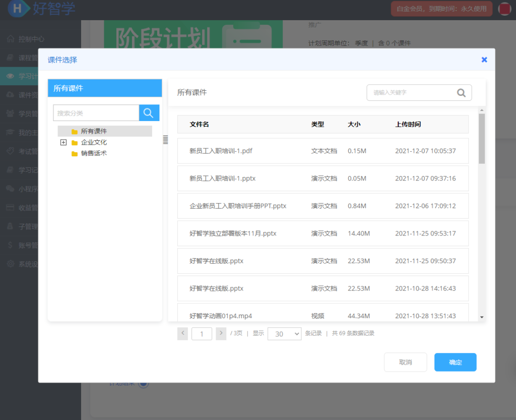Click the 所有课件 blue panel header
The height and width of the screenshot is (420, 516).
105,88
